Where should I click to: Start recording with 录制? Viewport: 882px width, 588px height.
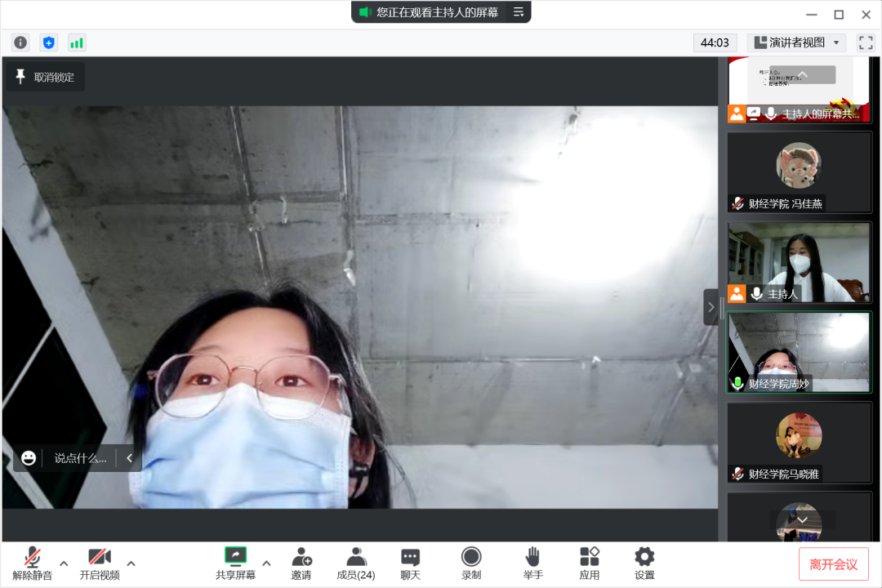pyautogui.click(x=471, y=563)
